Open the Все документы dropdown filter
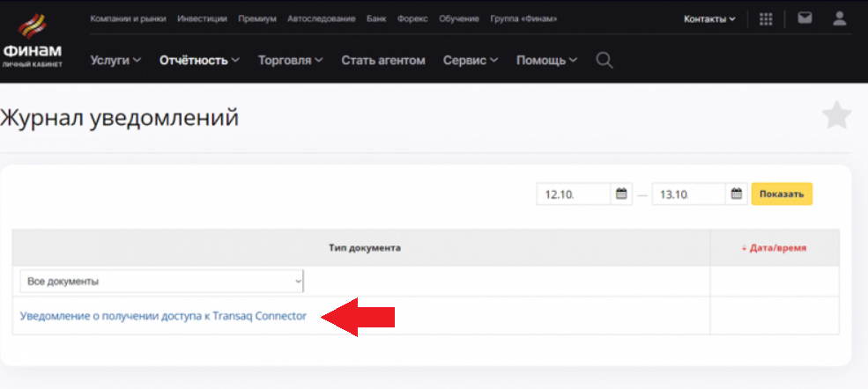The width and height of the screenshot is (868, 389). click(x=162, y=282)
